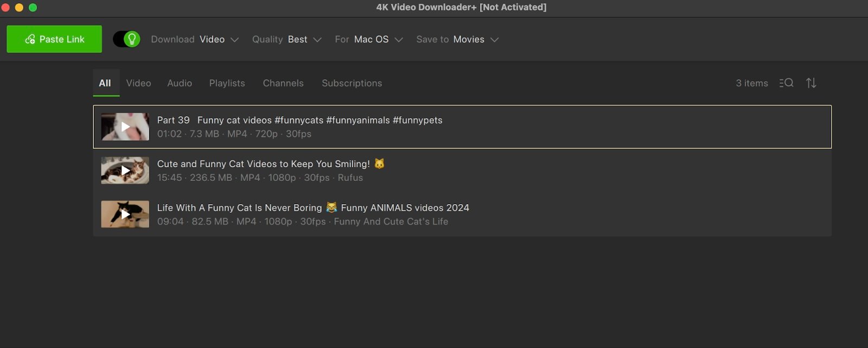This screenshot has width=868, height=348.
Task: Select title 'Part 39 Funny cat videos #funnycats'
Action: click(x=300, y=120)
